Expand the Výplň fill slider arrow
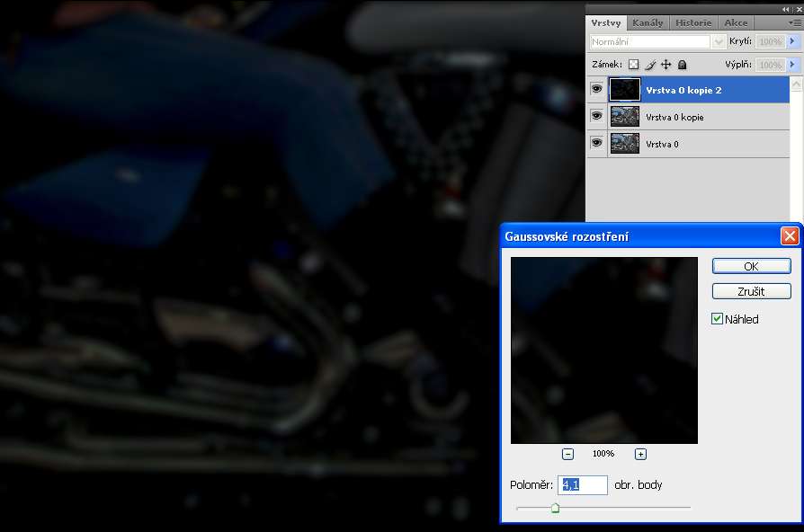The width and height of the screenshot is (804, 532). pyautogui.click(x=792, y=65)
